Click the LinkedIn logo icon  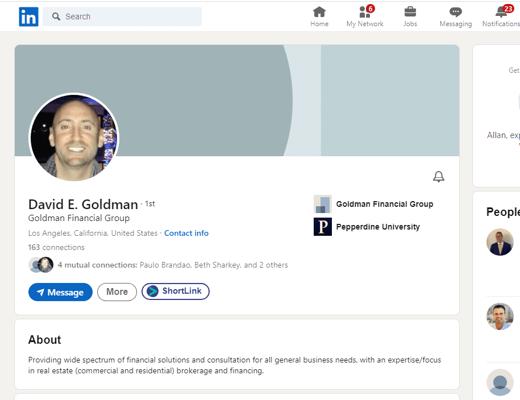(x=28, y=17)
